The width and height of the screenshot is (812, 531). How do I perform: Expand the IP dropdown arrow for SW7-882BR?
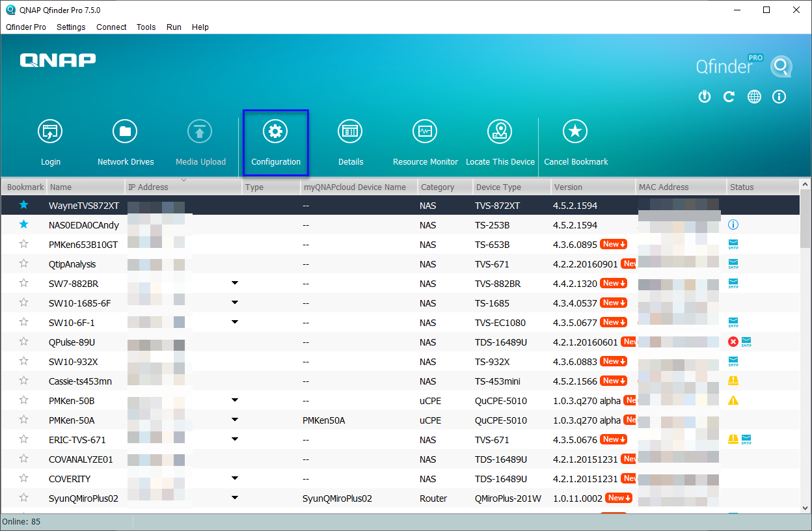(235, 283)
